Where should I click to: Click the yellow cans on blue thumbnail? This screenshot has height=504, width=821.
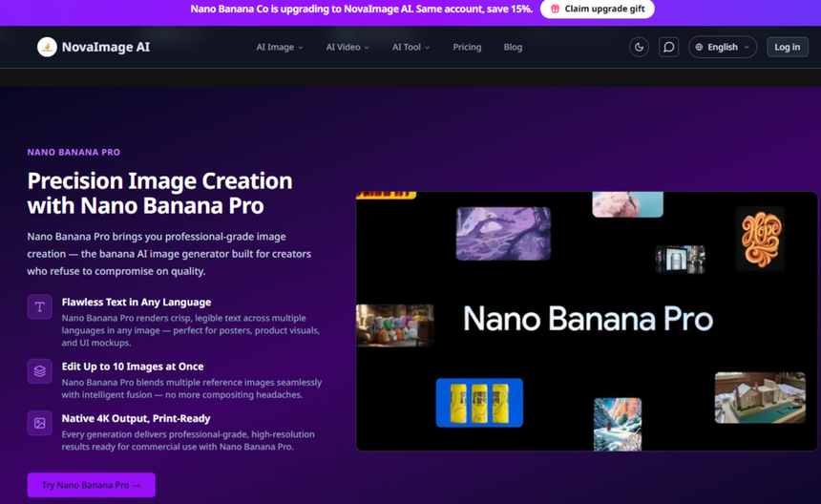click(x=479, y=403)
